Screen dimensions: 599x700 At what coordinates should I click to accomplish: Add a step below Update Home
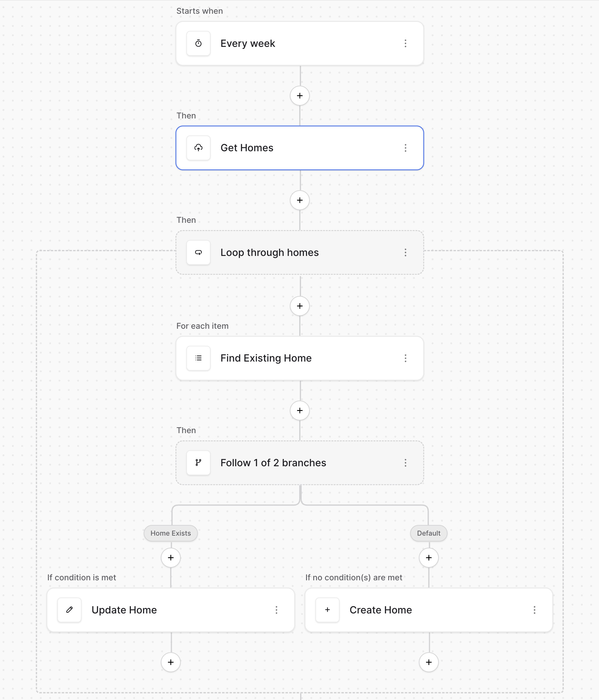point(171,662)
